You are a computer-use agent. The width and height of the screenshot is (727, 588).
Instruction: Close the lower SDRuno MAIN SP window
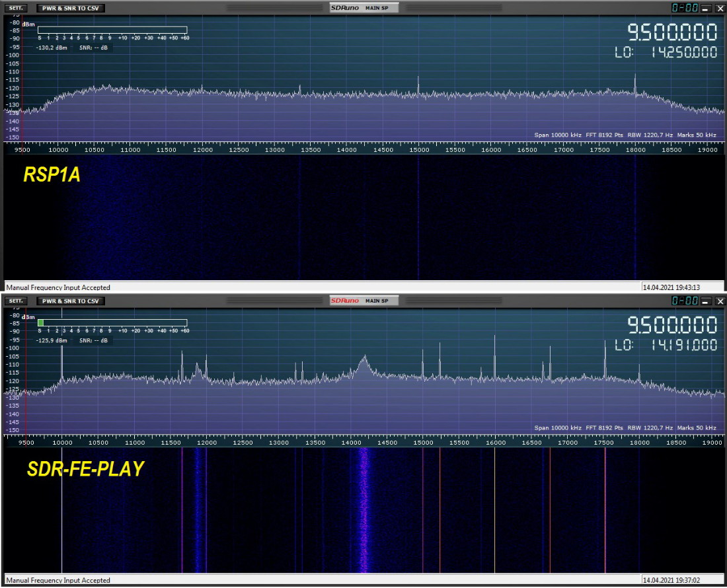pyautogui.click(x=720, y=301)
